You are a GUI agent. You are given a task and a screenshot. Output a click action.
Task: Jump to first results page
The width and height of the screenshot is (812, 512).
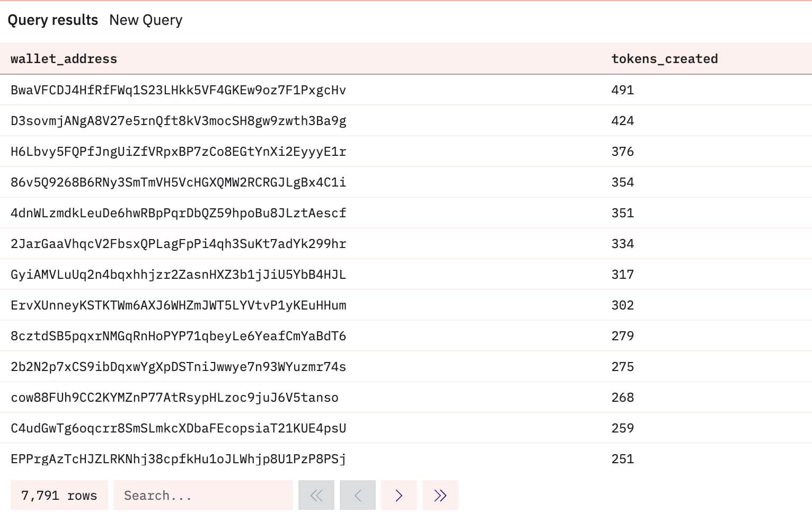pyautogui.click(x=316, y=496)
